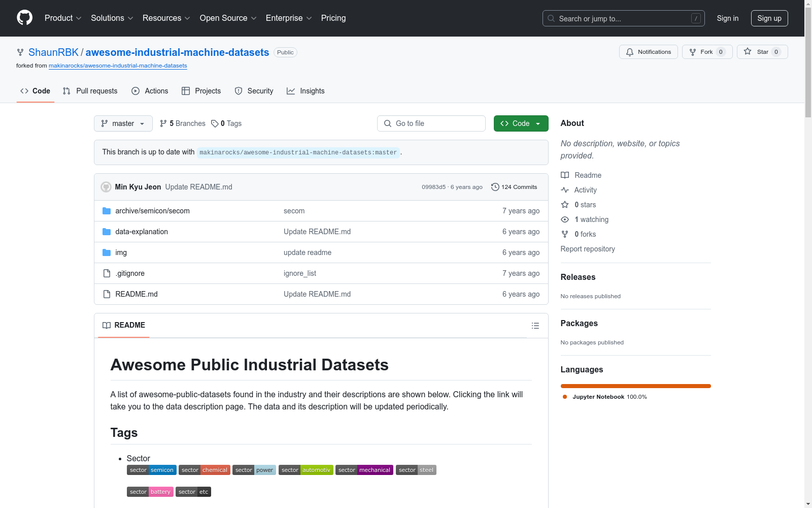Click the data-explanation folder icon
The width and height of the screenshot is (812, 508).
107,232
